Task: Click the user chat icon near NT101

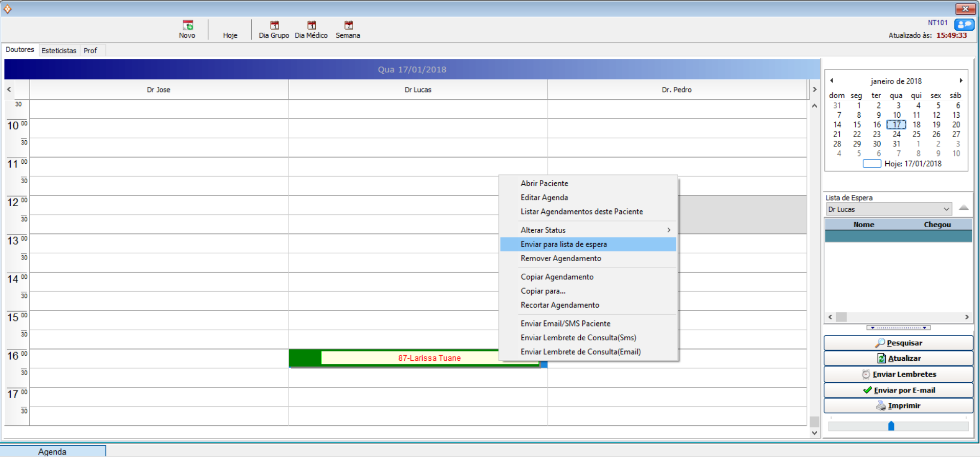Action: (x=964, y=24)
